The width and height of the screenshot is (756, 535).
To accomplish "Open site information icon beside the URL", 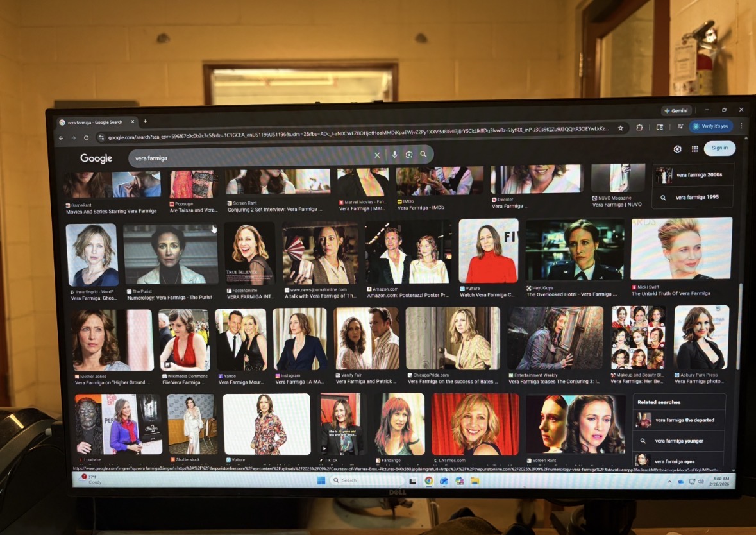I will click(x=101, y=138).
